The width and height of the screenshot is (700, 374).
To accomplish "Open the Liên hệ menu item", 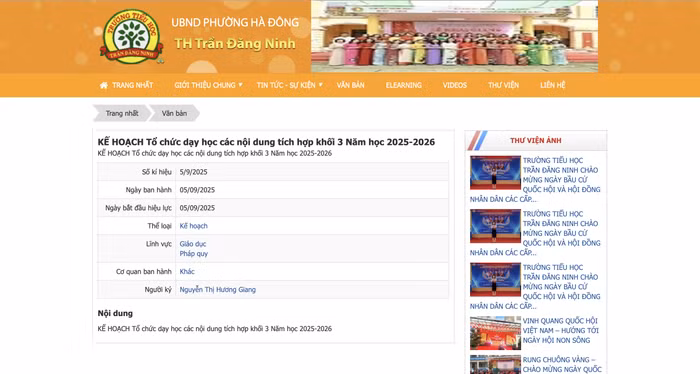I will [553, 85].
